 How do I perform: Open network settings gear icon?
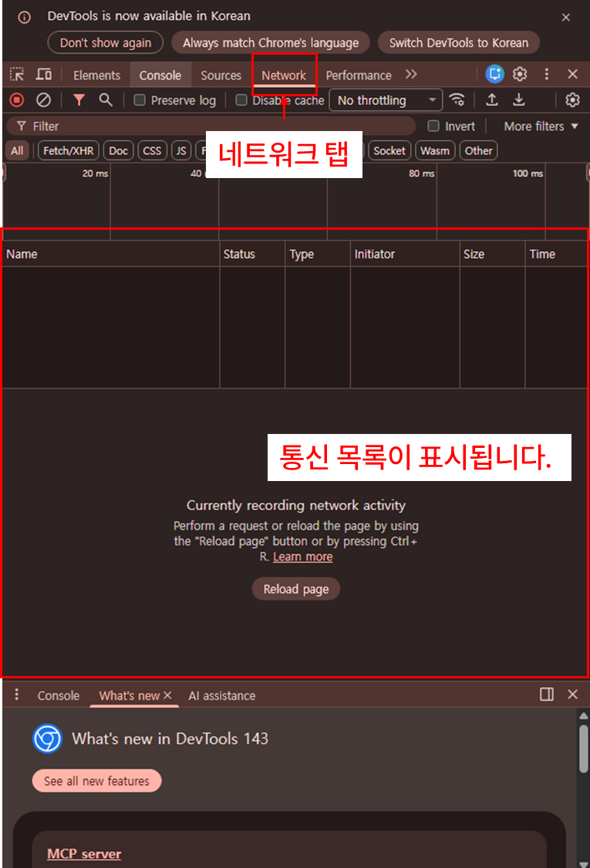[x=572, y=99]
